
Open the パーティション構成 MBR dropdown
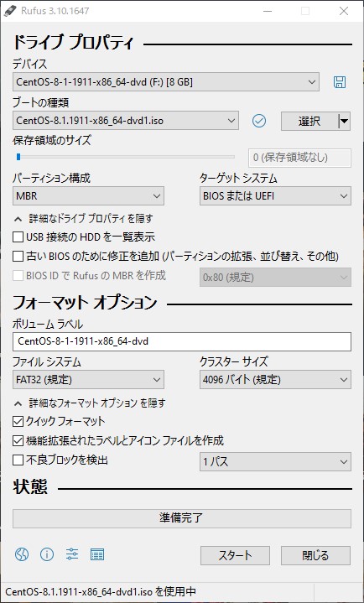[x=88, y=196]
